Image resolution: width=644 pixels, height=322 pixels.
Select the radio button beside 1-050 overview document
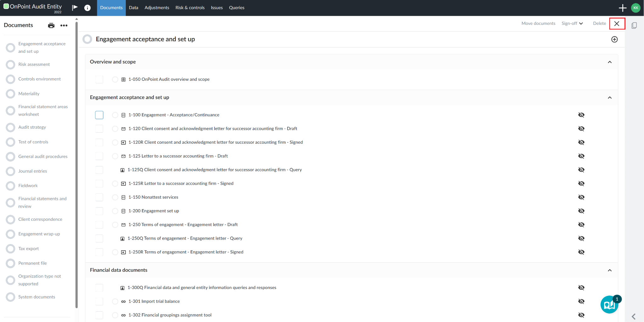115,79
